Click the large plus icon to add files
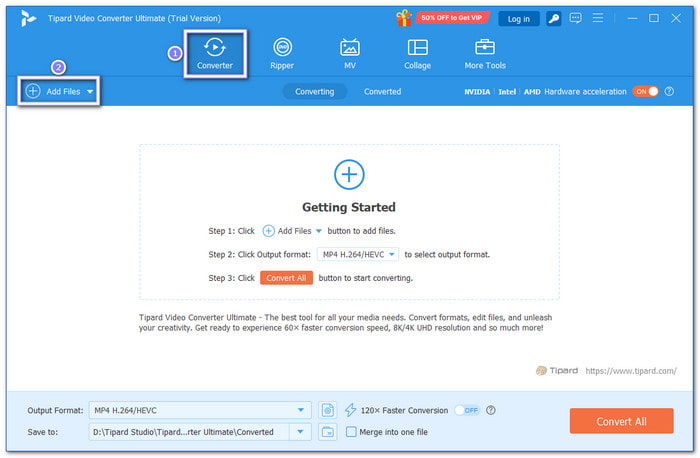This screenshot has height=458, width=700. click(x=349, y=175)
